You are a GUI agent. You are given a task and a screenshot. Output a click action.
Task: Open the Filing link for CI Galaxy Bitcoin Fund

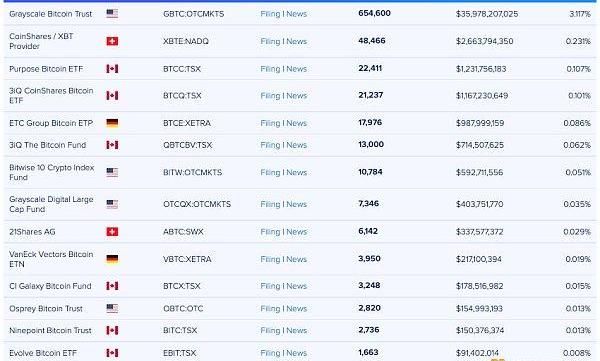tap(270, 286)
